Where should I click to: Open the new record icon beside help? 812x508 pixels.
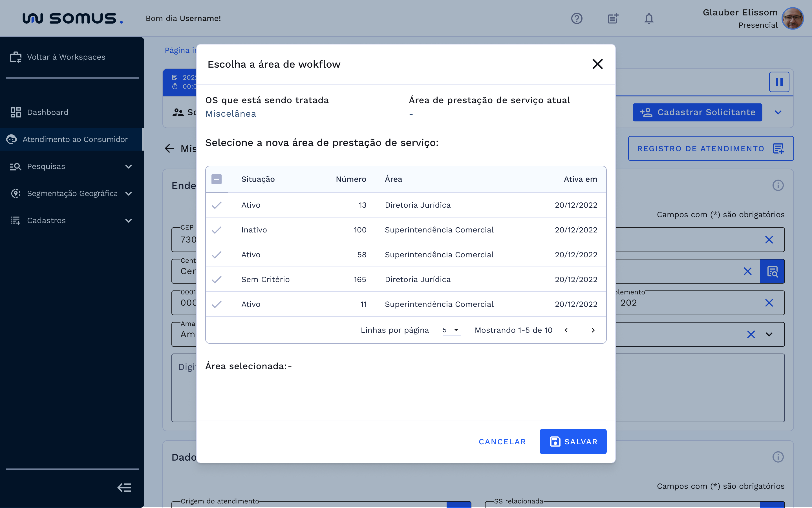pyautogui.click(x=613, y=19)
